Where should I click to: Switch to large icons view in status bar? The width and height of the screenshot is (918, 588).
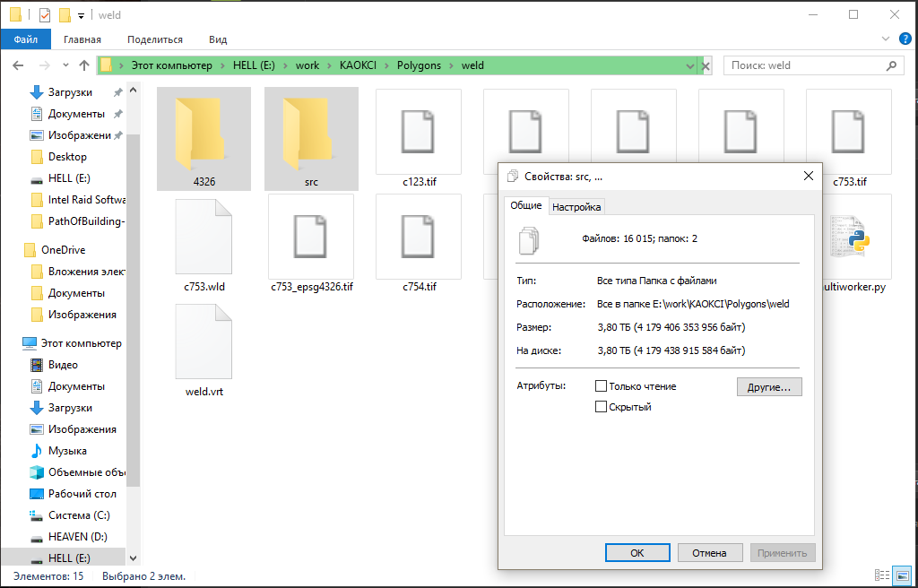click(903, 575)
